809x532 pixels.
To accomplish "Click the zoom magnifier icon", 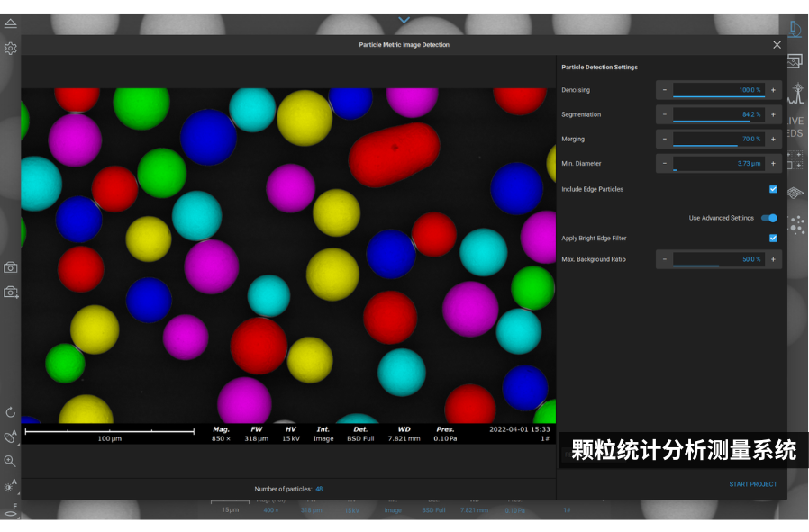I will (11, 461).
